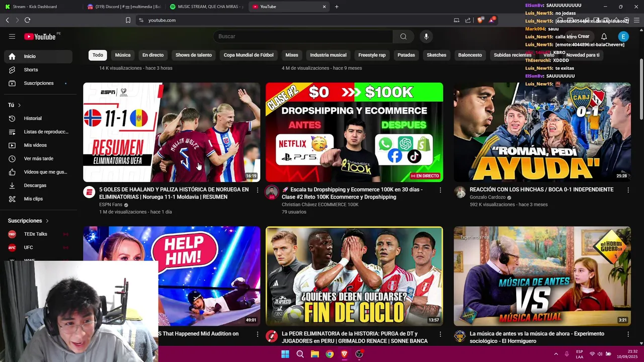Open the Brave Shields lion icon
The image size is (644, 362).
coord(480,20)
